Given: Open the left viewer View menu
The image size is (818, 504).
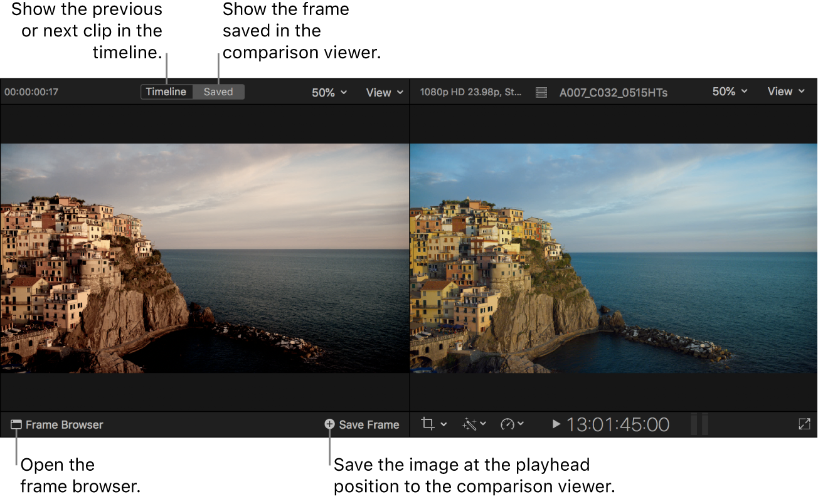Looking at the screenshot, I should pos(383,92).
